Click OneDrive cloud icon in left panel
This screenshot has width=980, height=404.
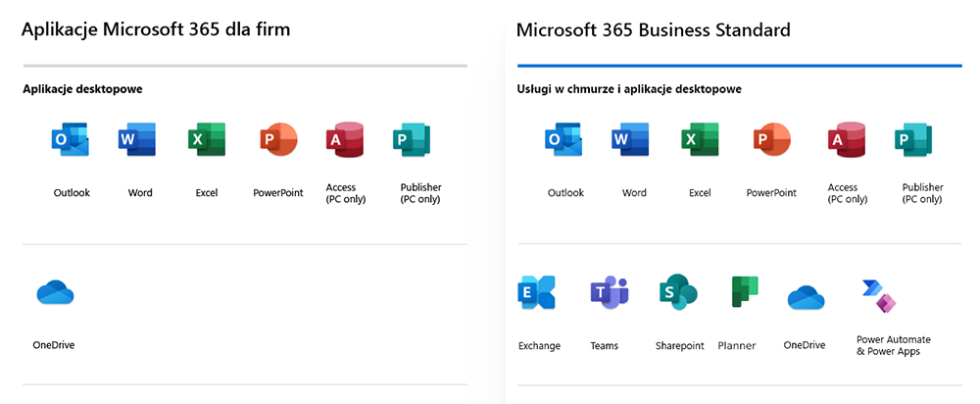click(x=56, y=292)
